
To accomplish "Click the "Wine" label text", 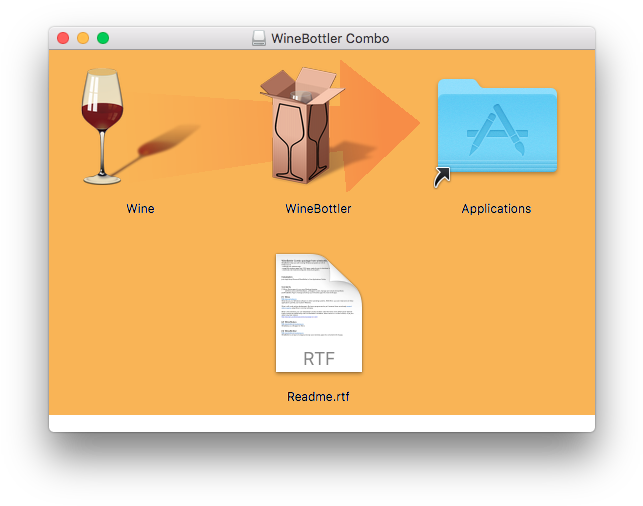I will [140, 209].
